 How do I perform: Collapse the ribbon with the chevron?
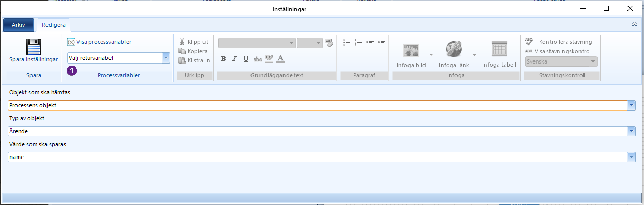point(635,24)
